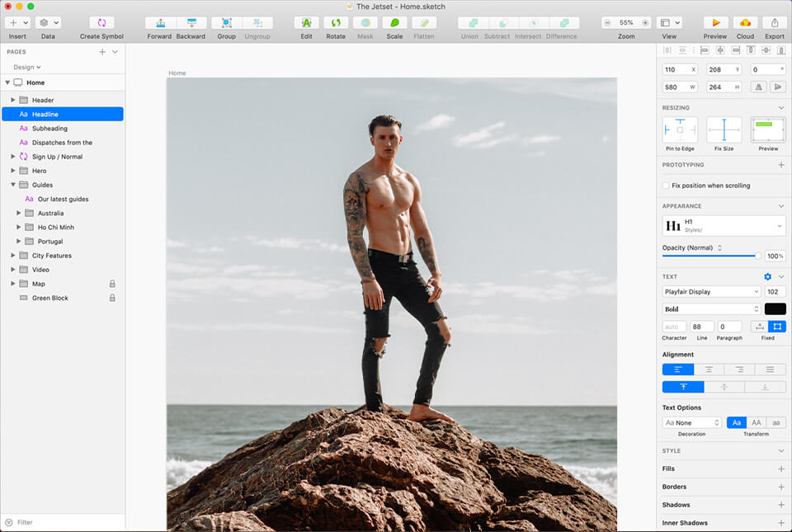Select the Video layer group

pyautogui.click(x=63, y=270)
